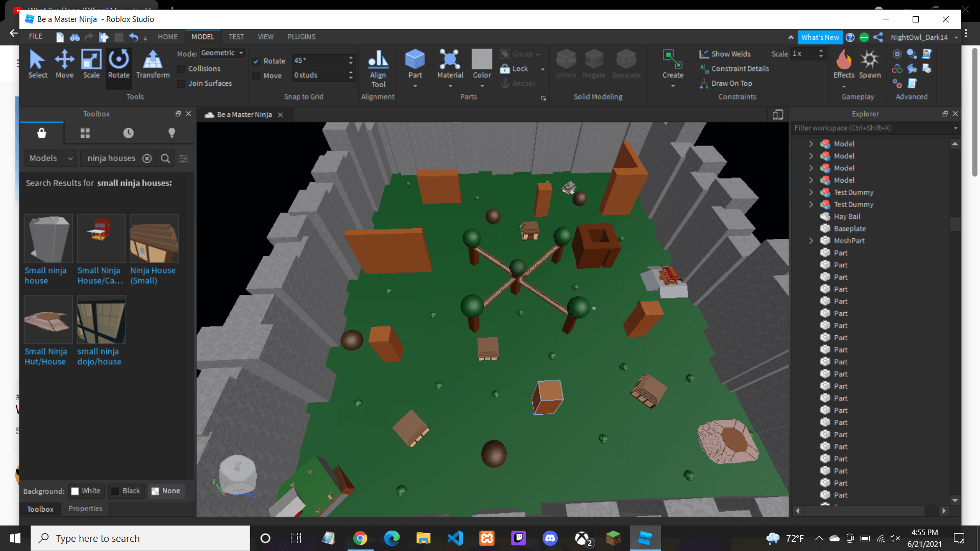Expand the MeshPart item in Explorer
Viewport: 980px width, 551px height.
(x=811, y=241)
